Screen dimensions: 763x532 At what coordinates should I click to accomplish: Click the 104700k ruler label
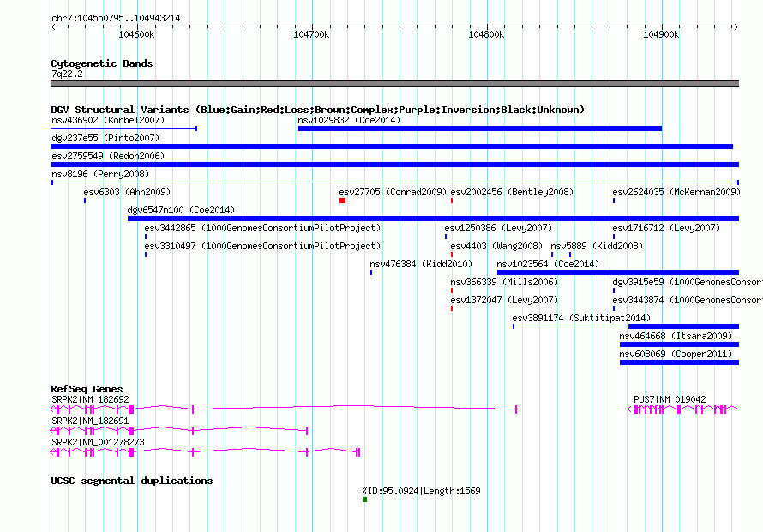coord(311,34)
